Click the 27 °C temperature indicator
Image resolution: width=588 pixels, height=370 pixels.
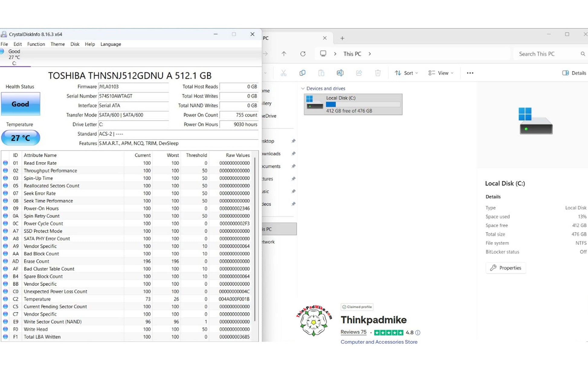(20, 138)
